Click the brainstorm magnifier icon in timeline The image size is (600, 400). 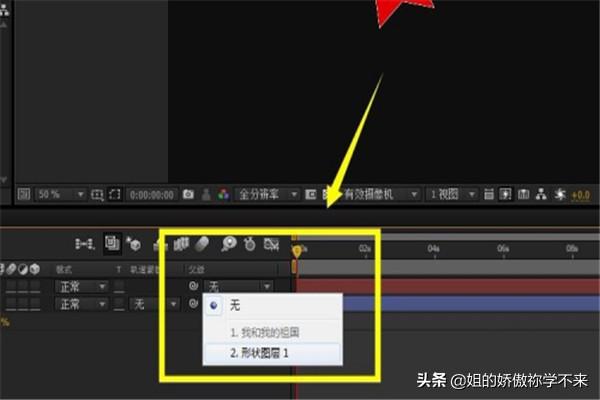(227, 243)
